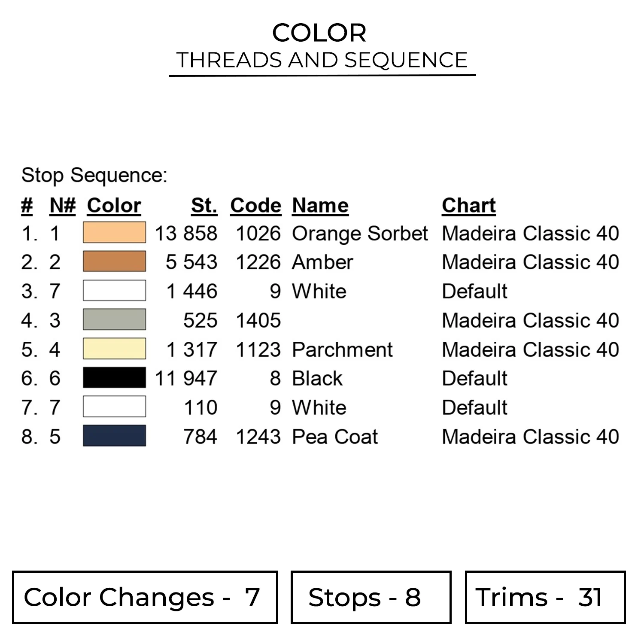Click the N# column header
This screenshot has width=644, height=644.
coord(62,206)
